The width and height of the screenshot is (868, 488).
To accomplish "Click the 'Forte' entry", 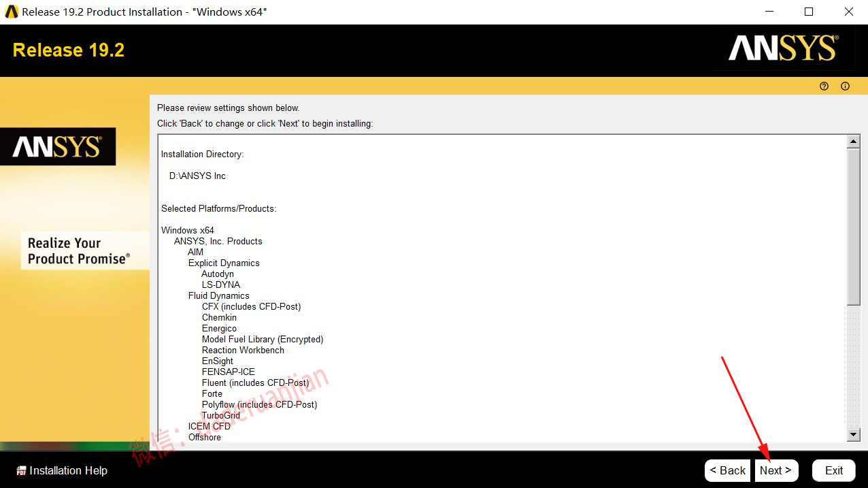I will (212, 394).
